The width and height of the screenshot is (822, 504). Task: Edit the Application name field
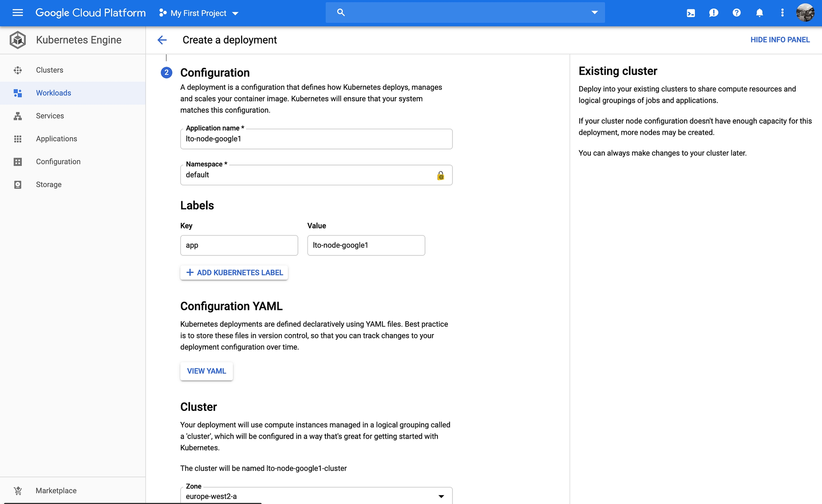click(x=316, y=139)
